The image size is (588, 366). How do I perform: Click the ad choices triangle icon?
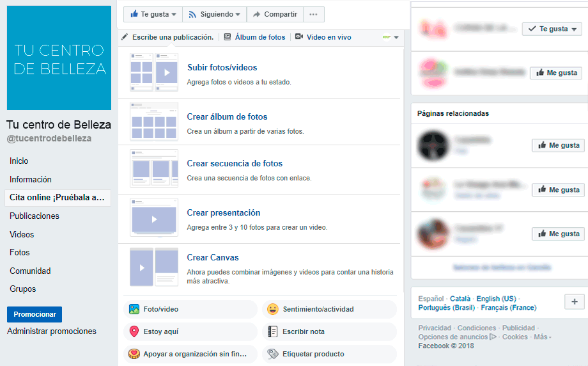[x=493, y=337]
